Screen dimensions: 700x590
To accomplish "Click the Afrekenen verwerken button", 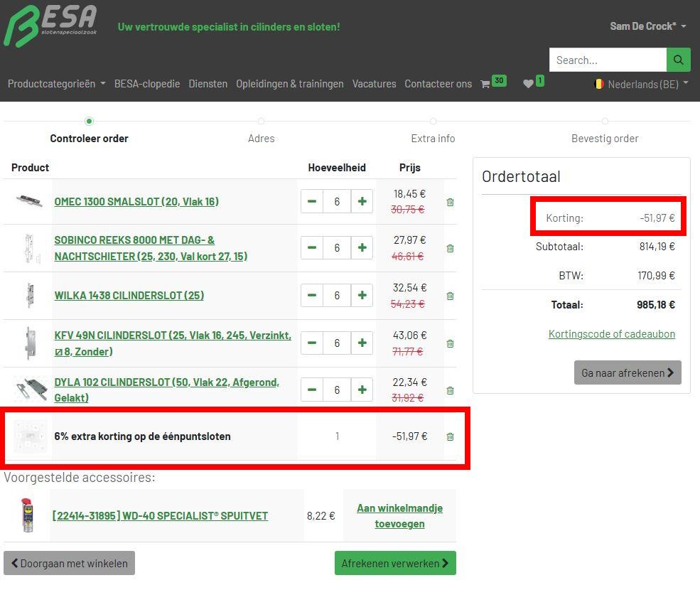I will [x=395, y=563].
